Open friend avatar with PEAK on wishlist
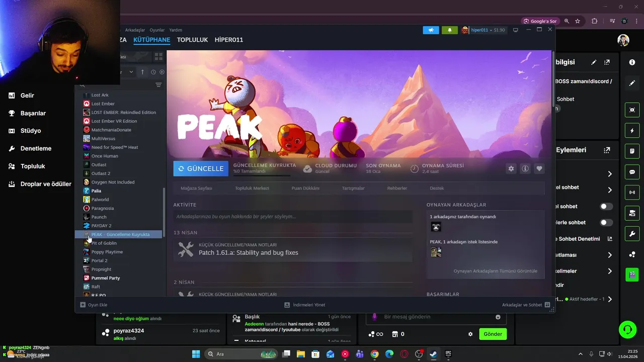Image resolution: width=644 pixels, height=362 pixels. pos(436,252)
